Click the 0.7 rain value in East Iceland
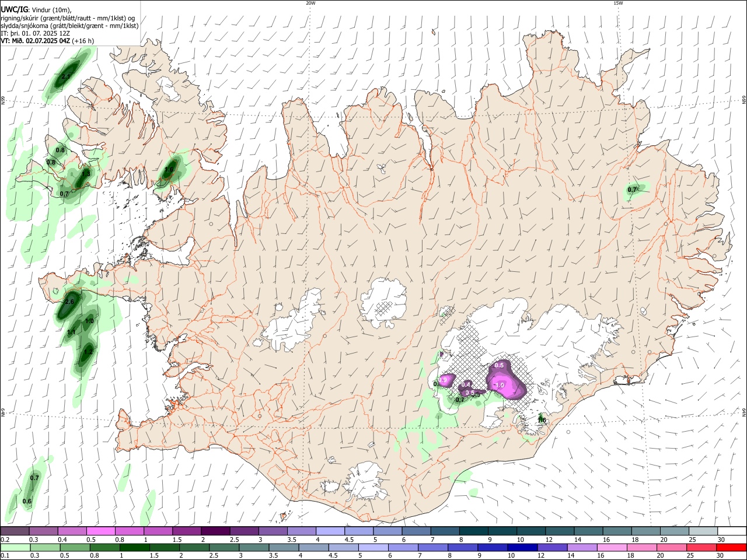The width and height of the screenshot is (747, 560). [632, 190]
